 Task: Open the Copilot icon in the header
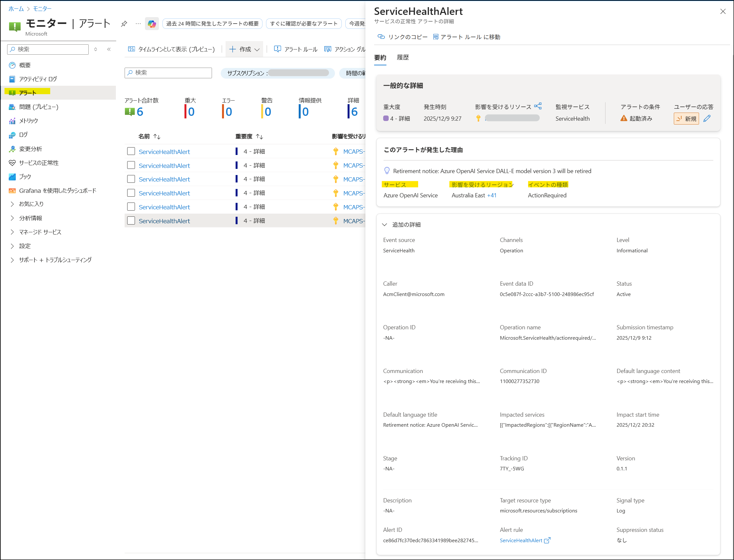pos(152,24)
